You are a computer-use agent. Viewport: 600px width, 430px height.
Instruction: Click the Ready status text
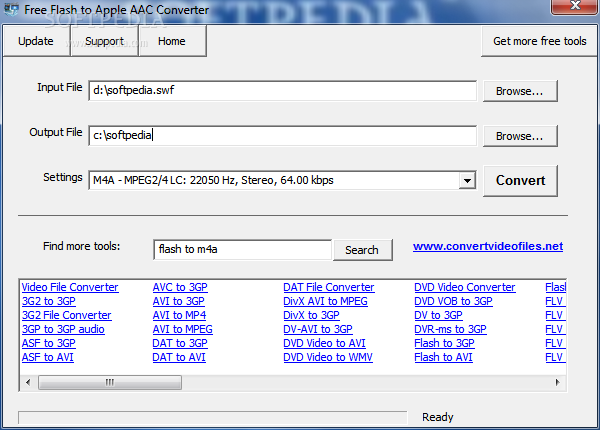[438, 417]
